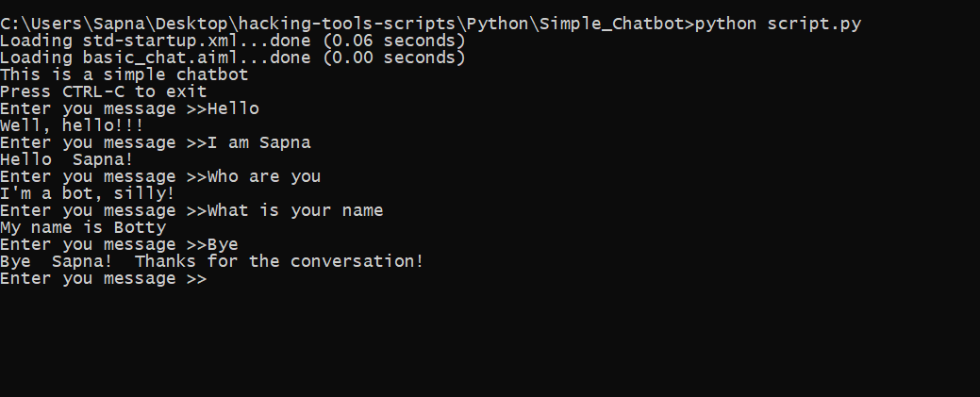Click the 'python script.py' command text
This screenshot has width=980, height=397.
pyautogui.click(x=778, y=25)
